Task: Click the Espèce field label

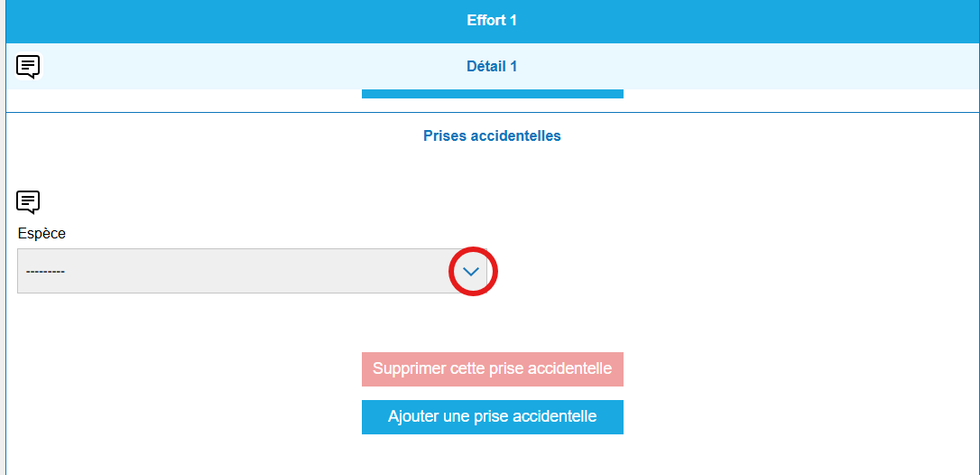Action: (42, 233)
